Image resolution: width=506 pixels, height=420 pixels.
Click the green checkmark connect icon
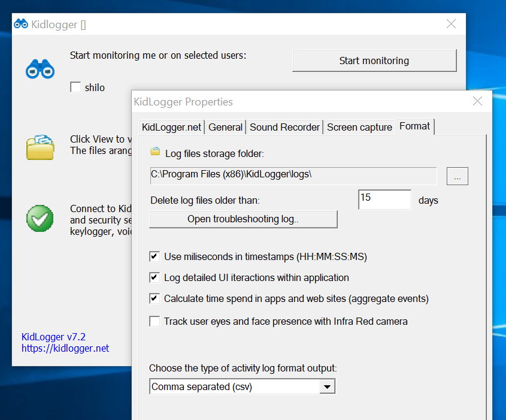40,218
